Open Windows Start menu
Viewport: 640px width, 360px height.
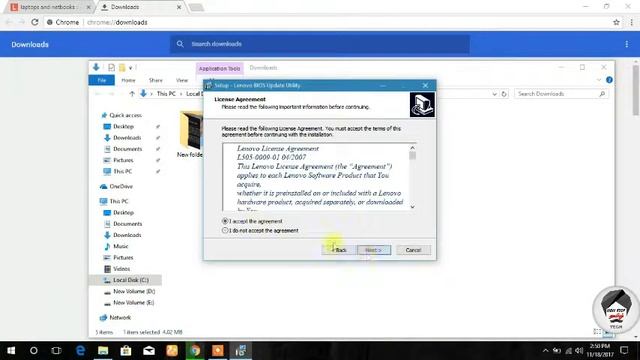click(11, 351)
